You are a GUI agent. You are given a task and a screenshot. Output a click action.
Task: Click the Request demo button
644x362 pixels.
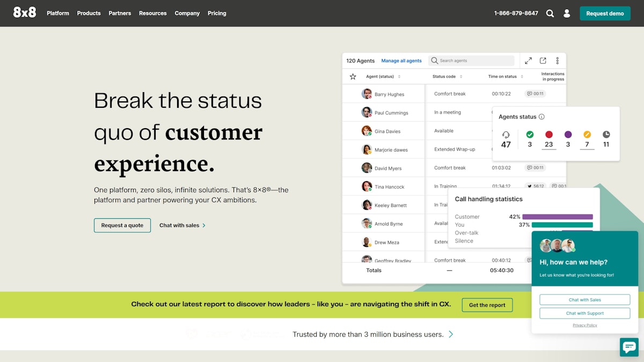605,13
